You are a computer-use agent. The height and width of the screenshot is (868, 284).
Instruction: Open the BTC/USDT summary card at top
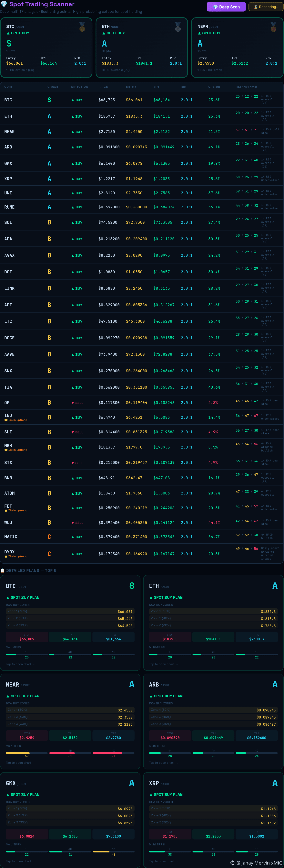(x=46, y=48)
